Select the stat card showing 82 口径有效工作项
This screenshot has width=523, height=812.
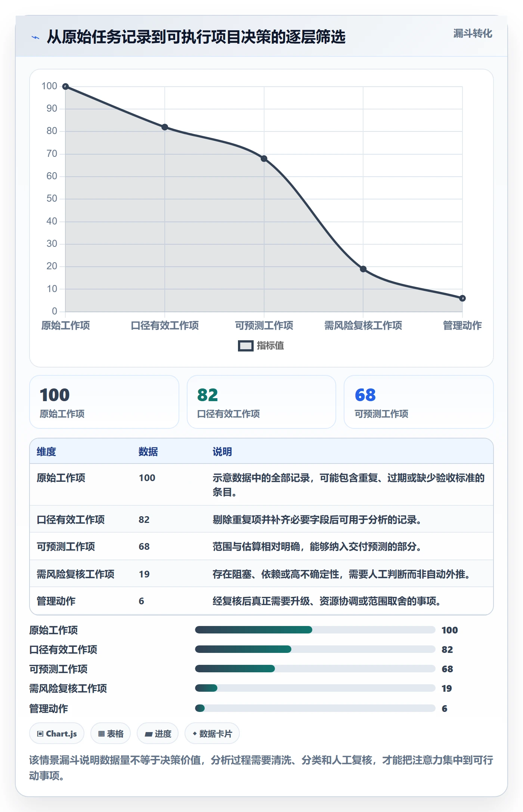tap(261, 402)
